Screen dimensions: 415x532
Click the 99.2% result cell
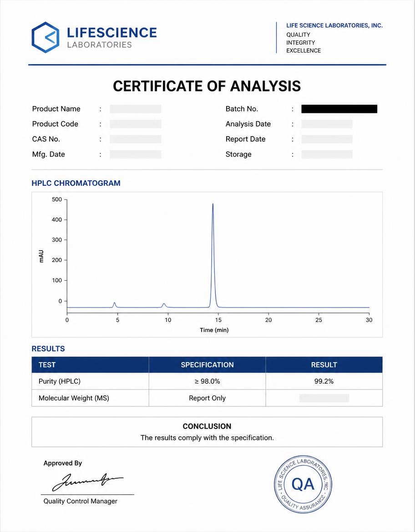click(x=324, y=381)
